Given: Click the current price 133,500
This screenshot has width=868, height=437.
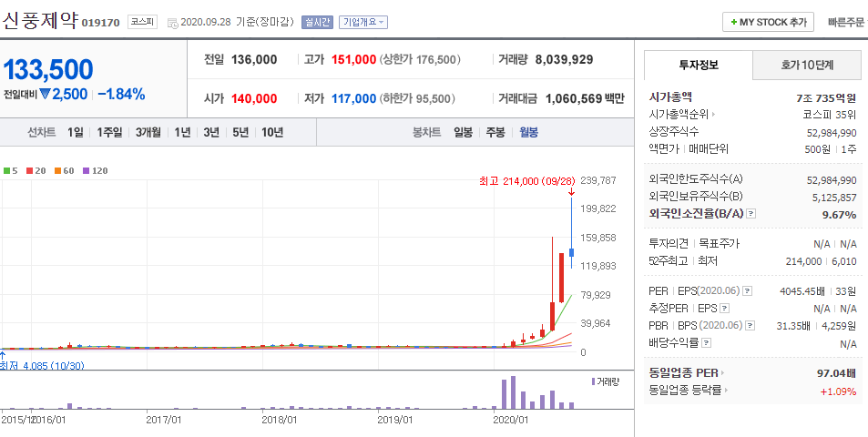Looking at the screenshot, I should point(48,70).
